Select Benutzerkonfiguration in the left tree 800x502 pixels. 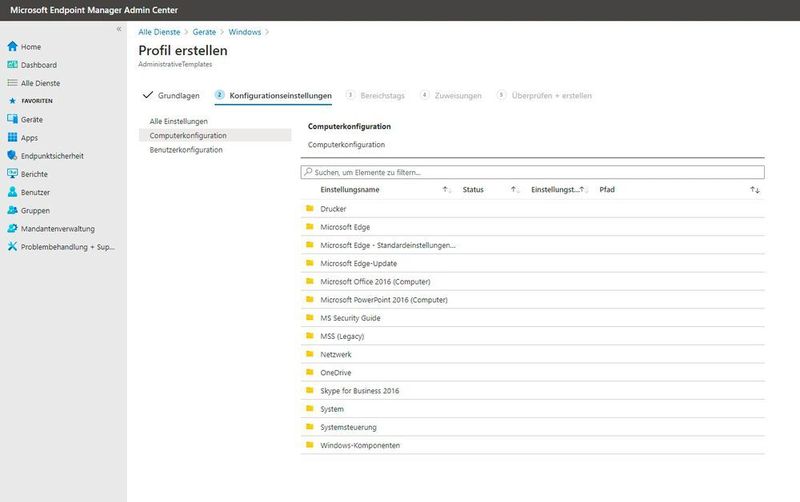(x=186, y=150)
